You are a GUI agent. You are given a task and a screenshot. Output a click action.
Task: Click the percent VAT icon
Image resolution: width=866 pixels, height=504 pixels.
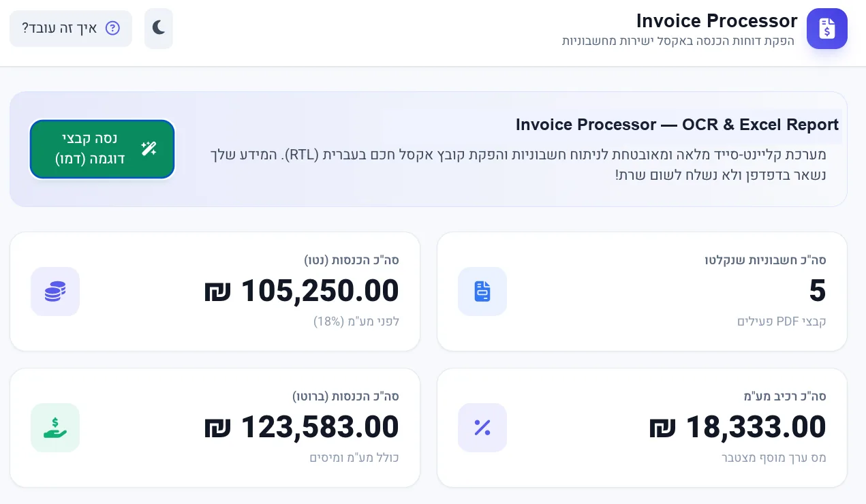tap(482, 428)
